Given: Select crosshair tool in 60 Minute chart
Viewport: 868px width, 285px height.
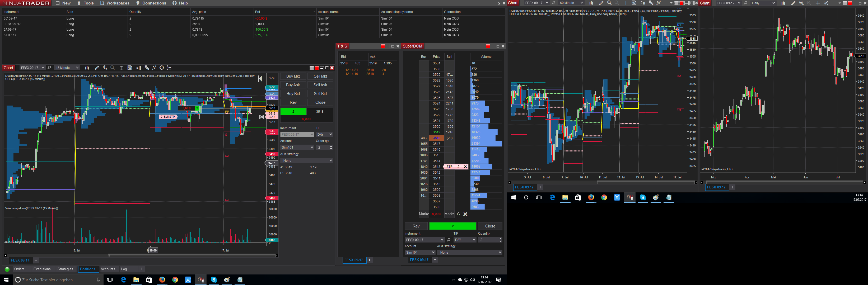Looking at the screenshot, I should 626,3.
